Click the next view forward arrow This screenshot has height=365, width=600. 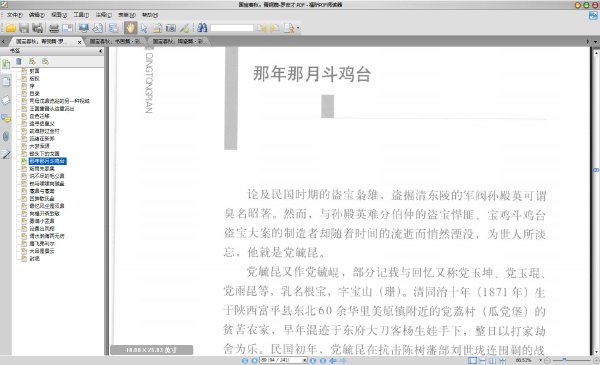coord(343,360)
